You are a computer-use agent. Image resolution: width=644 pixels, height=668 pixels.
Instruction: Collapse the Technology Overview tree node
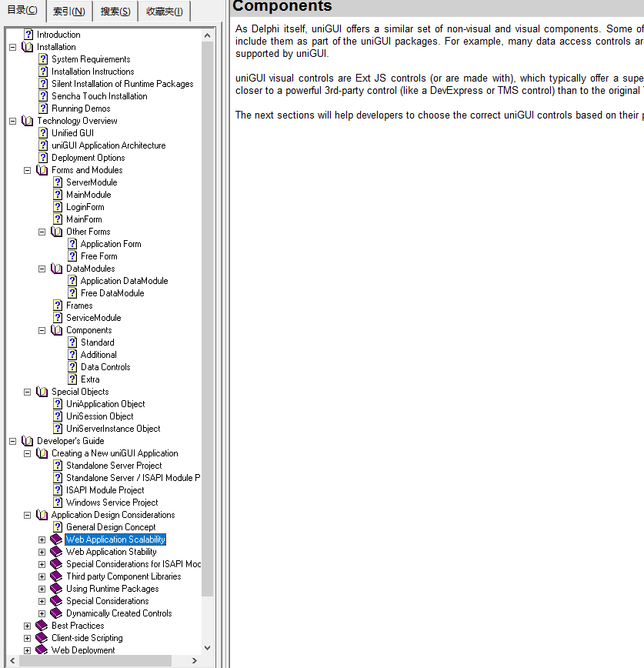click(13, 121)
